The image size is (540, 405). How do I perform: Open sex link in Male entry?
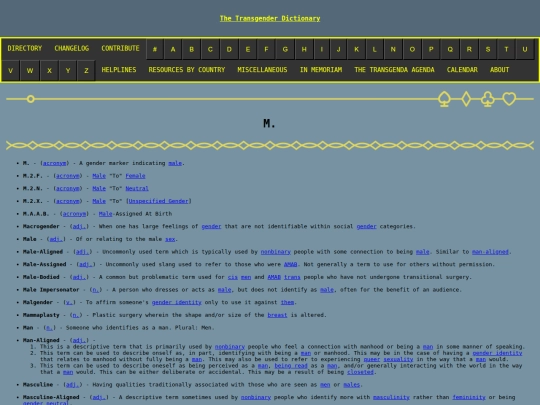pos(170,239)
